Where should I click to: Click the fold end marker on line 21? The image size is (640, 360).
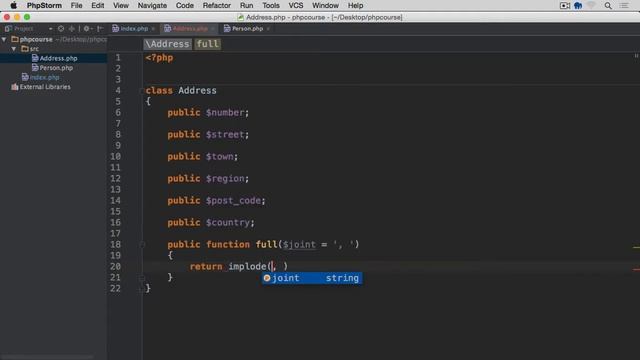142,278
